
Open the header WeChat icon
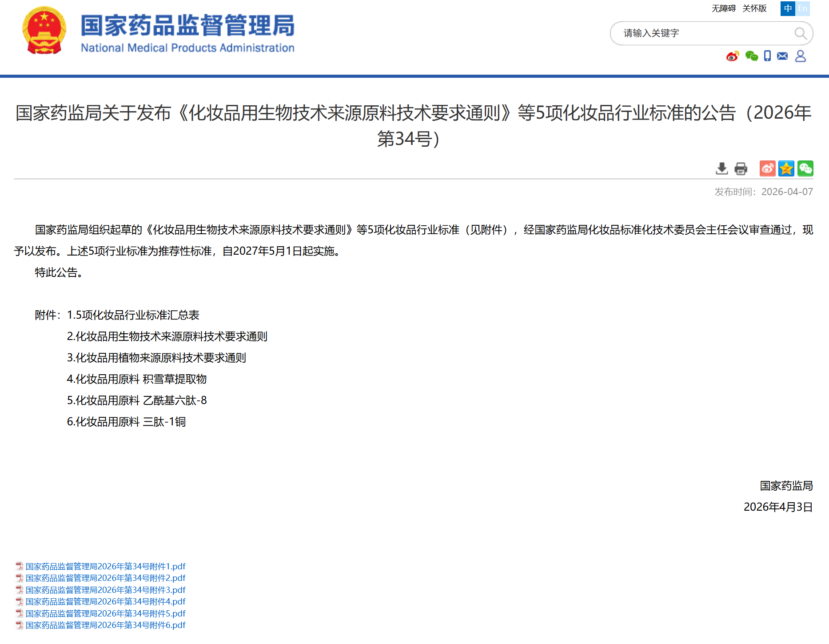(751, 56)
